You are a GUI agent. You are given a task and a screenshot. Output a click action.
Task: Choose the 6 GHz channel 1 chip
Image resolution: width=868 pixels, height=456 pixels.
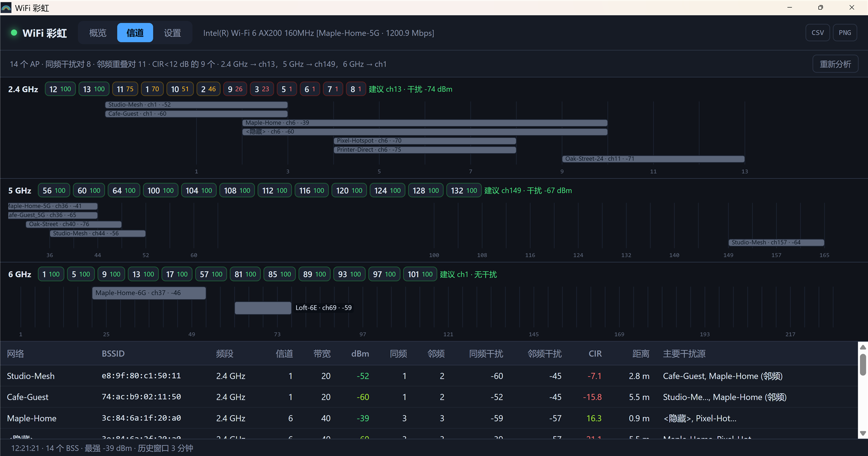(x=51, y=274)
